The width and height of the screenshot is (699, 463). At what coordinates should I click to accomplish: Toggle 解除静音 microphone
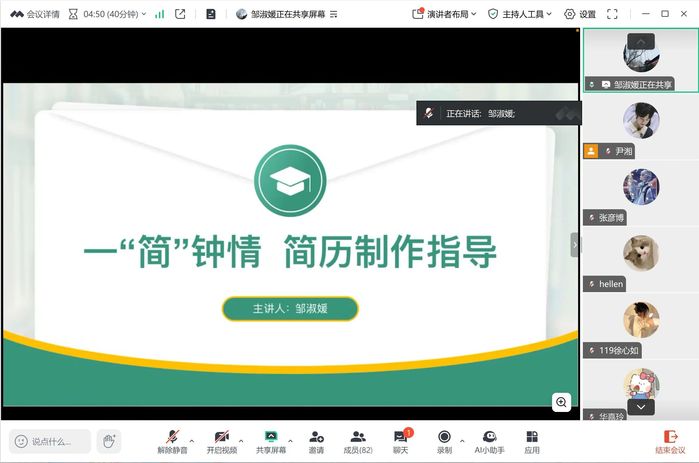click(172, 441)
